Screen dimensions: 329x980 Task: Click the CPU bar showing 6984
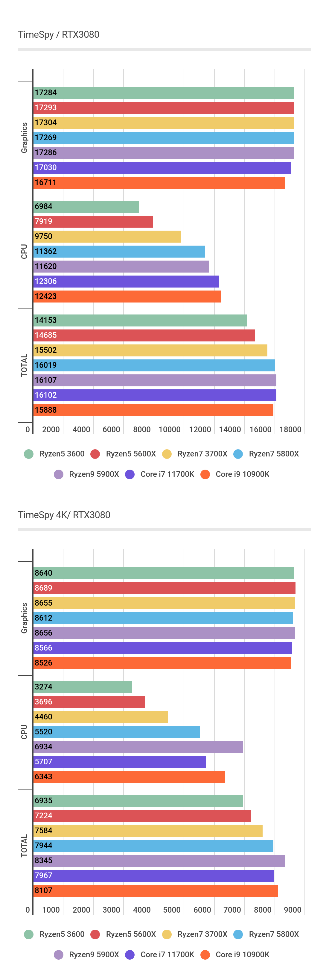click(x=86, y=207)
